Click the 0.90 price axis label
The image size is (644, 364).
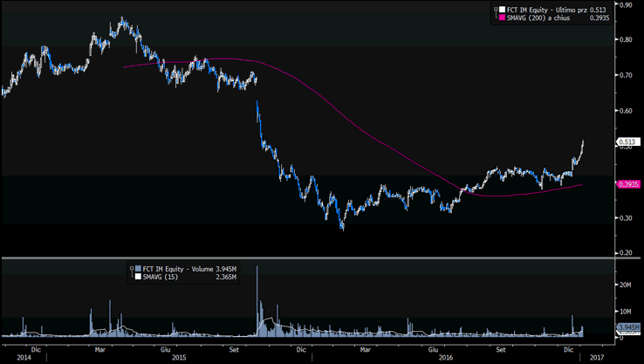[x=626, y=4]
